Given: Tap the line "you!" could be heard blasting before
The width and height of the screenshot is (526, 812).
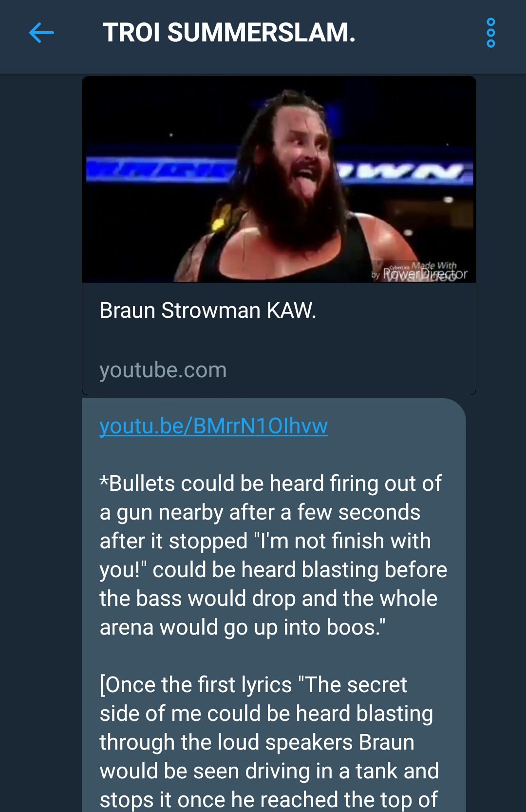Looking at the screenshot, I should (273, 570).
